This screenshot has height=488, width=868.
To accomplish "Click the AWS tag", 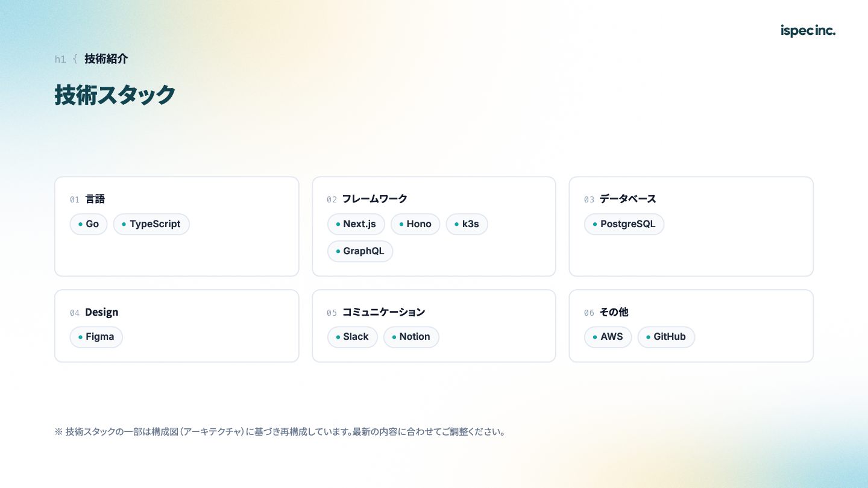I will [608, 337].
